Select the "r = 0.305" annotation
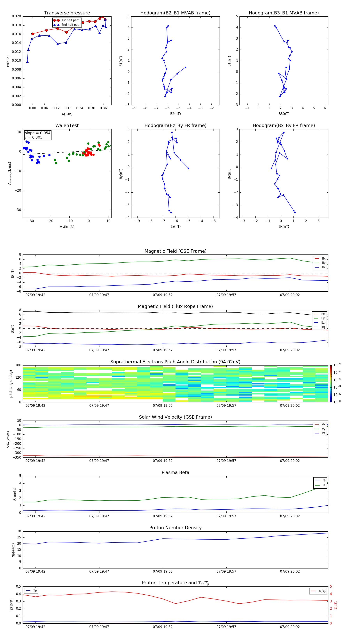Image resolution: width=351 pixels, height=644 pixels. [34, 137]
